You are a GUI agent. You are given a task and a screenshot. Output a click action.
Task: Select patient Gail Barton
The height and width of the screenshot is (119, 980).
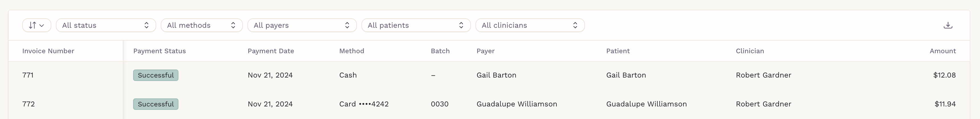coord(626,75)
